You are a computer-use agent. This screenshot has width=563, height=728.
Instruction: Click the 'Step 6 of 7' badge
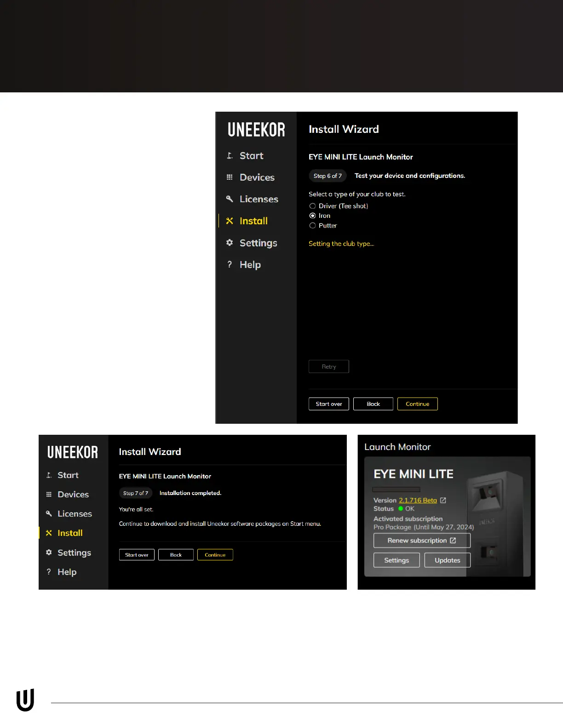pos(327,176)
